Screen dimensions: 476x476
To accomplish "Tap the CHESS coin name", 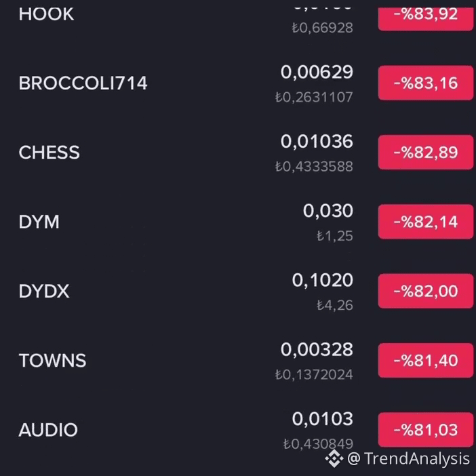I will 49,152.
